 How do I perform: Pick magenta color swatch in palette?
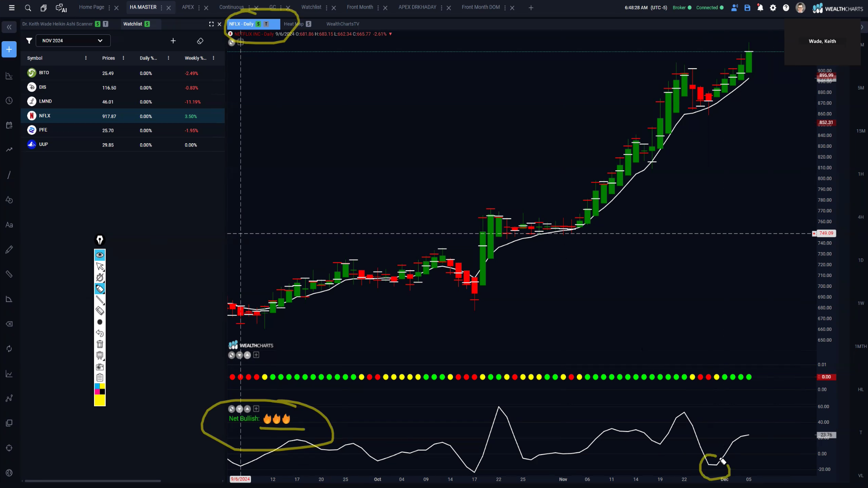point(97,392)
